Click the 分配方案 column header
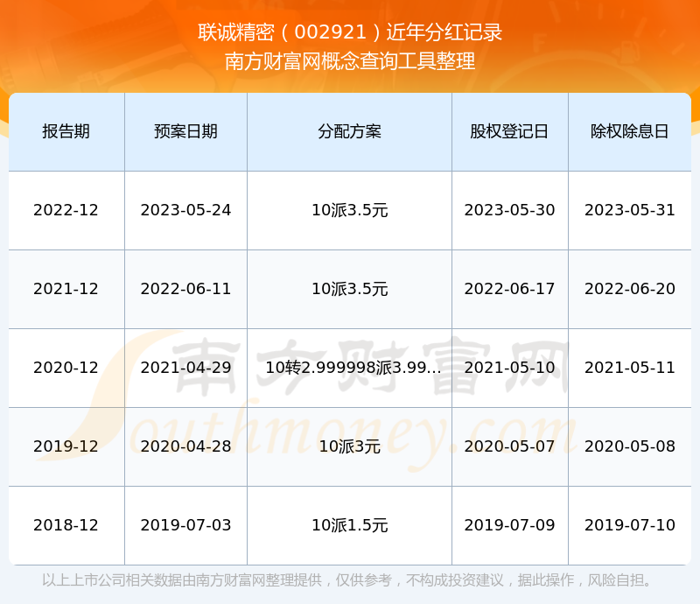The height and width of the screenshot is (604, 700). [349, 131]
